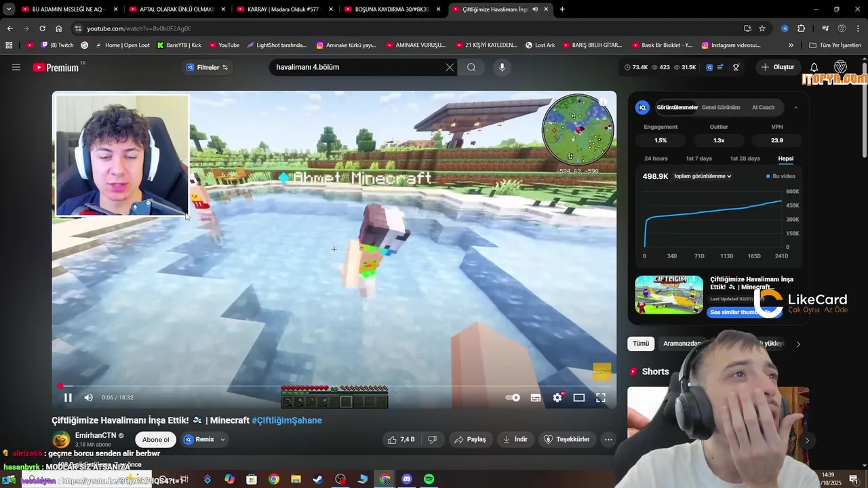Open the Tüm Yer İşaretleri folder
The height and width of the screenshot is (488, 868).
tap(835, 45)
